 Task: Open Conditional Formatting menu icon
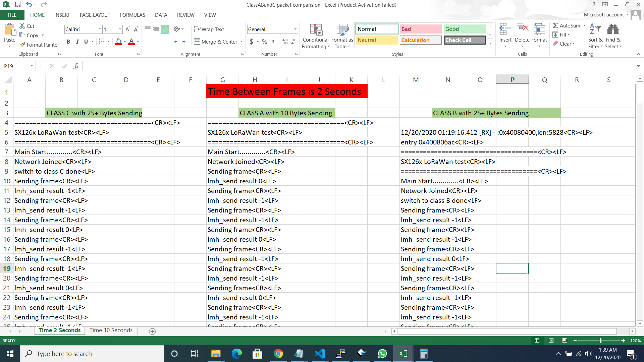tap(316, 30)
